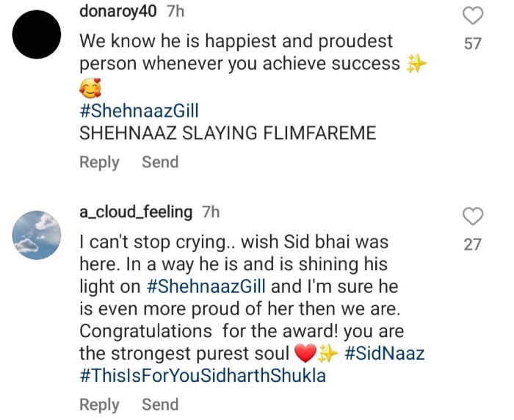Tap #ShehnaazGill hashtag in a_cloud_feeling's comment
The width and height of the screenshot is (514, 420).
pos(206,286)
